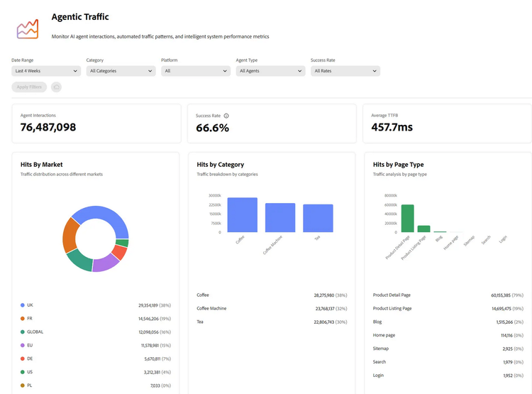
Task: Select the Product Listing Page list row
Action: tap(448, 309)
